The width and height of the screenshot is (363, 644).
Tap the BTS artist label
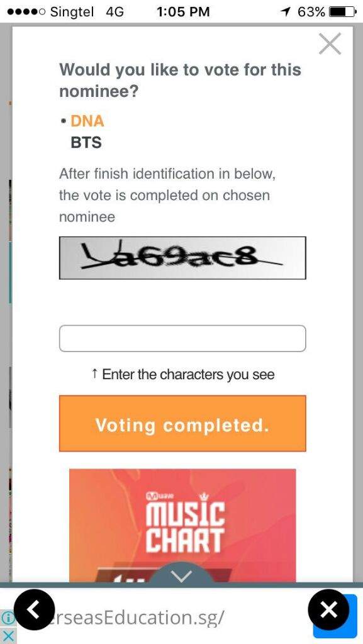click(x=87, y=142)
